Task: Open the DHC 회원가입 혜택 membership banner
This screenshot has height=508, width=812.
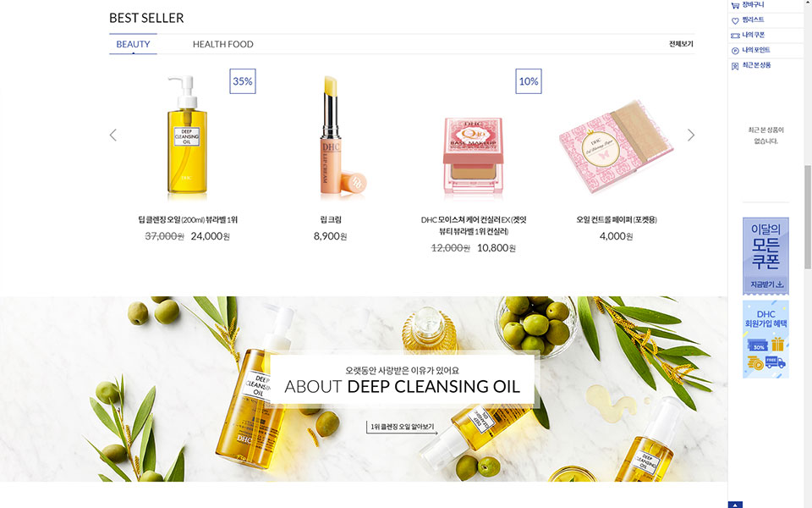Action: click(765, 339)
